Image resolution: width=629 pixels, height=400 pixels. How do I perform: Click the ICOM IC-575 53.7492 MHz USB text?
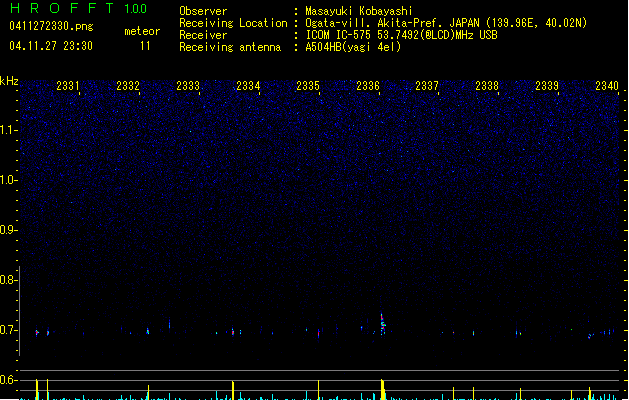coord(402,35)
